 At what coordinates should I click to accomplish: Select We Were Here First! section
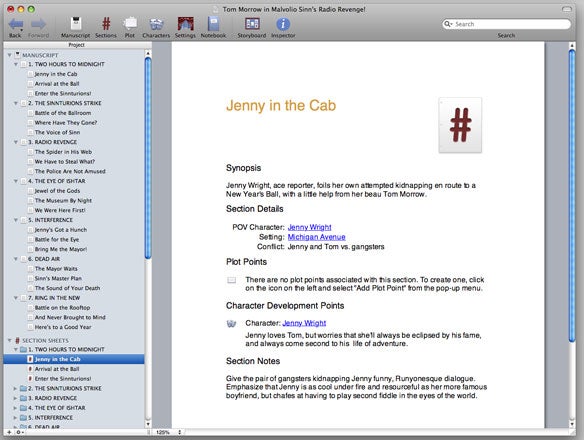pyautogui.click(x=60, y=210)
